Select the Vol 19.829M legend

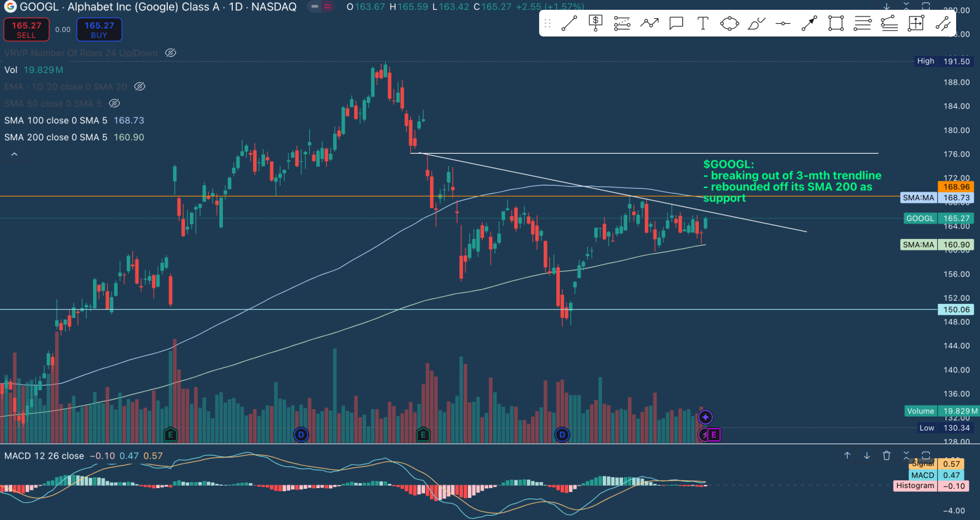click(34, 70)
